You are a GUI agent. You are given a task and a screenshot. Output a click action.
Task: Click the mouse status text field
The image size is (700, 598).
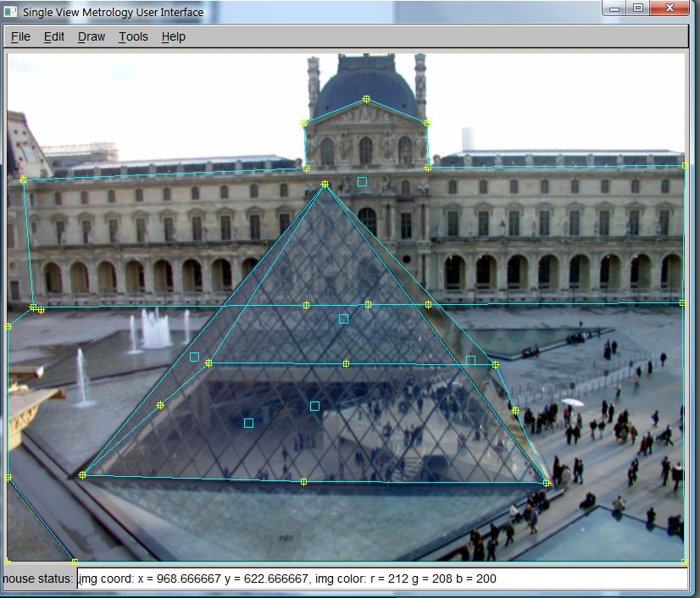(x=382, y=579)
